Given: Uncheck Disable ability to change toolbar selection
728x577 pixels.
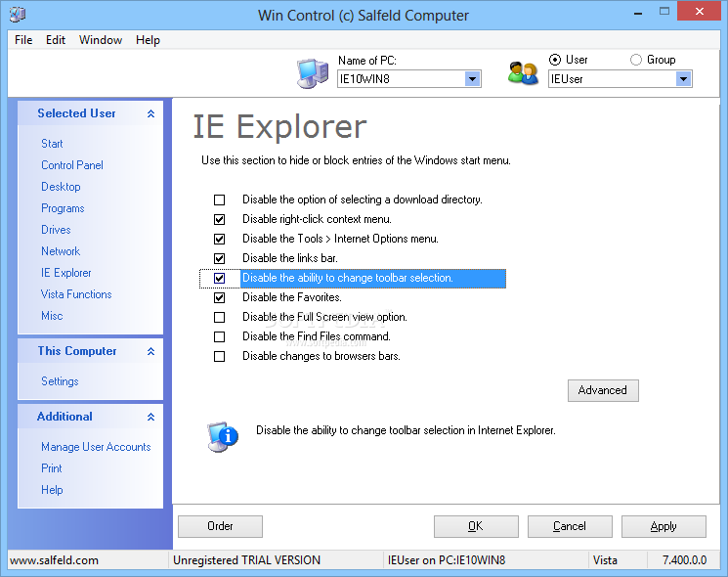Looking at the screenshot, I should [x=219, y=278].
